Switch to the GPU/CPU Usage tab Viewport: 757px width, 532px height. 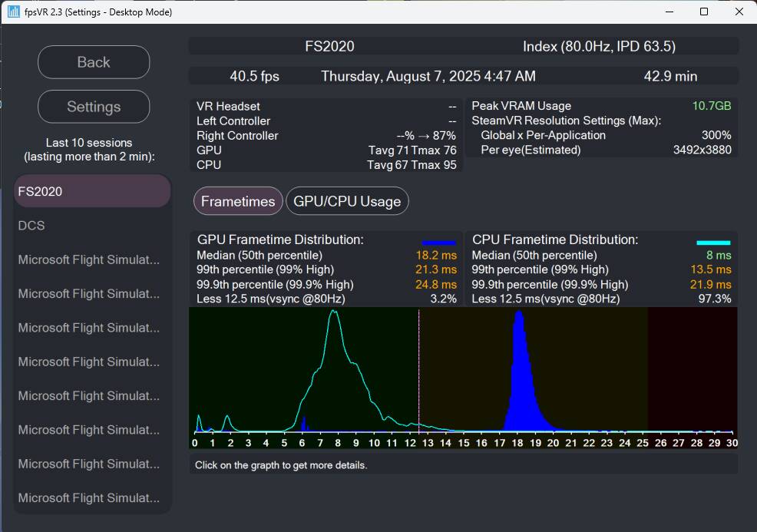347,201
